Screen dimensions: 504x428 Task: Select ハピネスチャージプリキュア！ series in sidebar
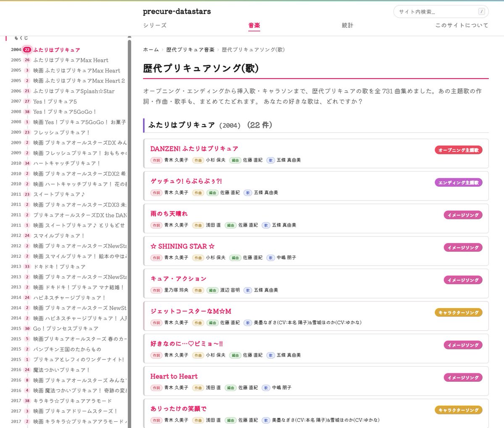pos(70,297)
